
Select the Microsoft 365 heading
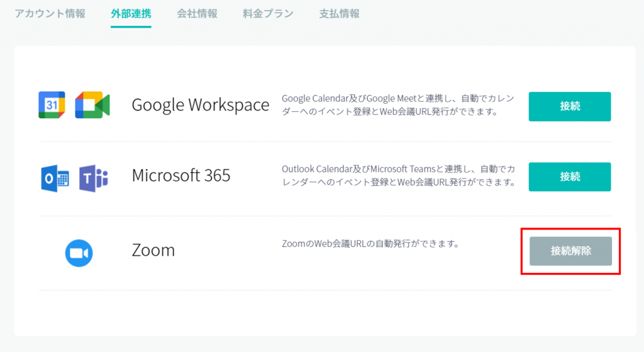pos(181,175)
